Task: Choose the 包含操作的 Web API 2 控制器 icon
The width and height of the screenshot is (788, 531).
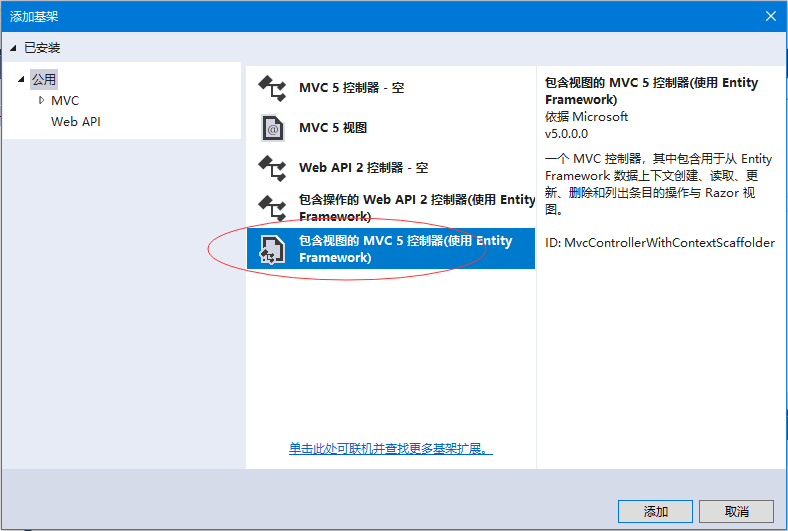Action: [x=272, y=208]
